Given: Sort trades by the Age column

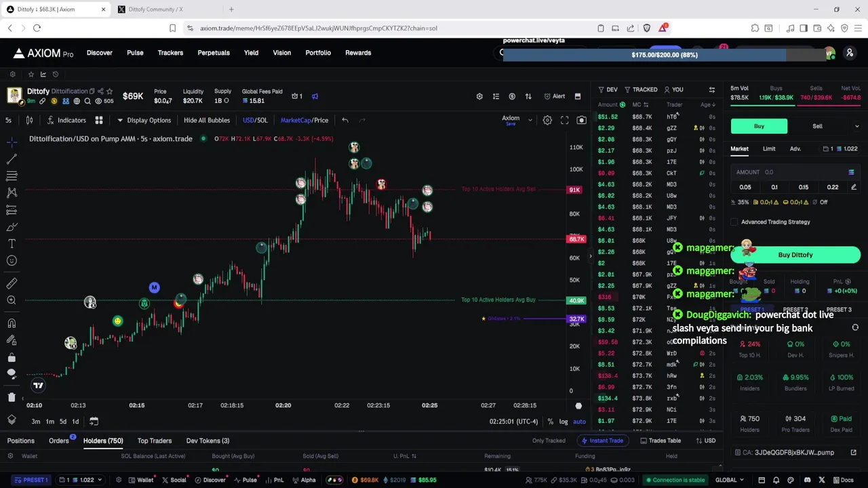Looking at the screenshot, I should [708, 104].
